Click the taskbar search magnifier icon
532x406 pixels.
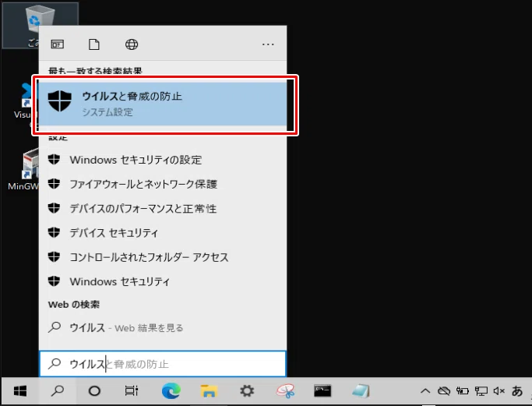pos(58,391)
